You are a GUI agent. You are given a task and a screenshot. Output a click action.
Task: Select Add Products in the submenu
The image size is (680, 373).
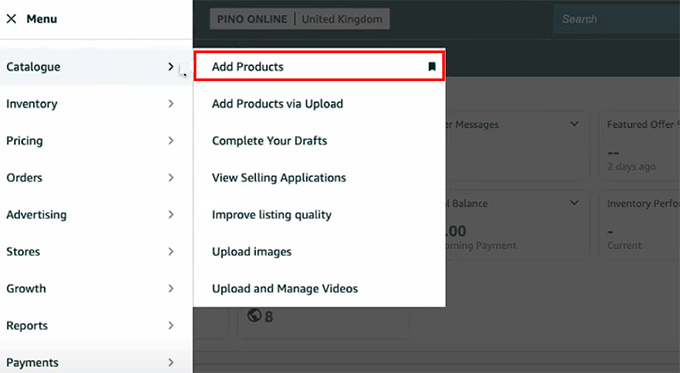tap(319, 66)
